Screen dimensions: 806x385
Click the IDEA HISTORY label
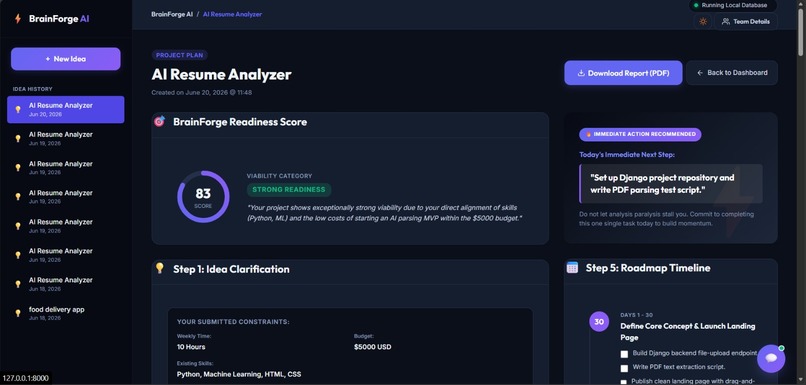(x=32, y=89)
